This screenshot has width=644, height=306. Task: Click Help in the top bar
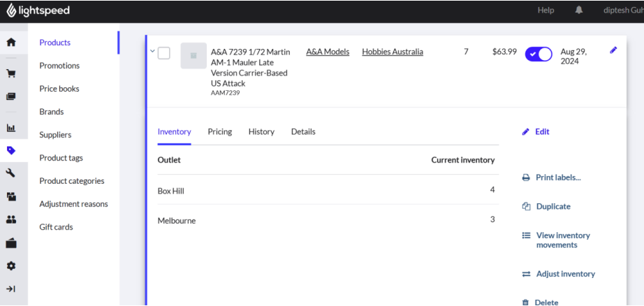click(x=546, y=10)
